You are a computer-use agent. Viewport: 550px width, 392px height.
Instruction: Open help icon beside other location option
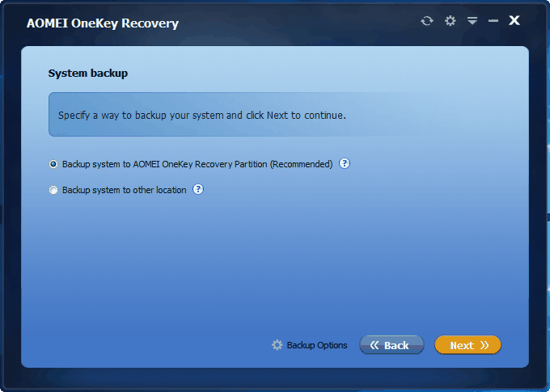tap(198, 189)
